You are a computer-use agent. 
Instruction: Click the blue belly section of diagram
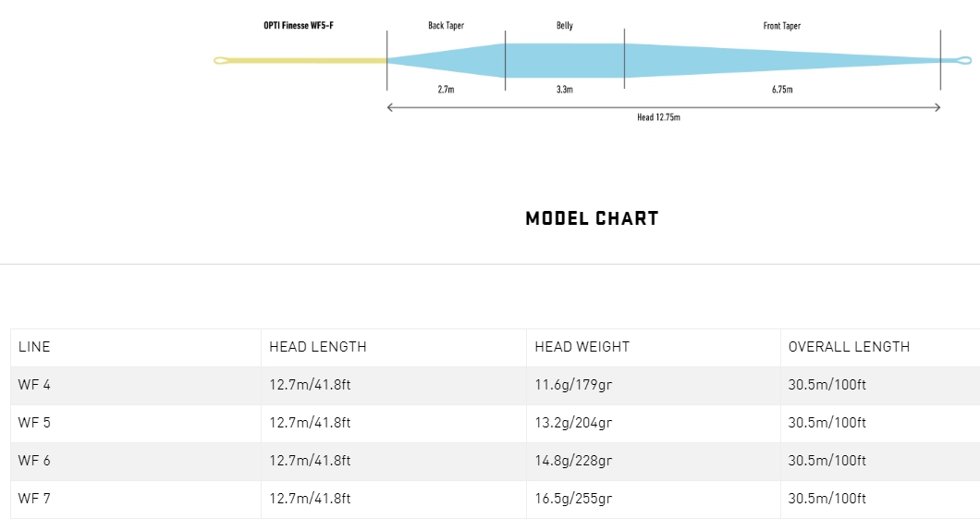(x=564, y=60)
